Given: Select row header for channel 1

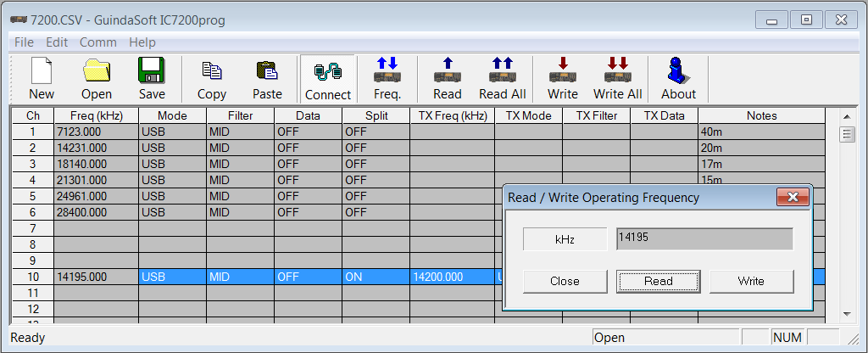Looking at the screenshot, I should (33, 132).
